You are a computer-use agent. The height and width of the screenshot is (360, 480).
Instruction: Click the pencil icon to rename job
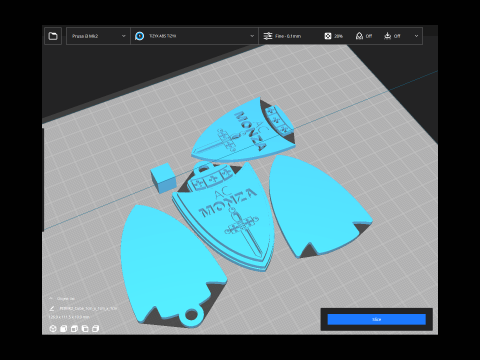click(52, 308)
